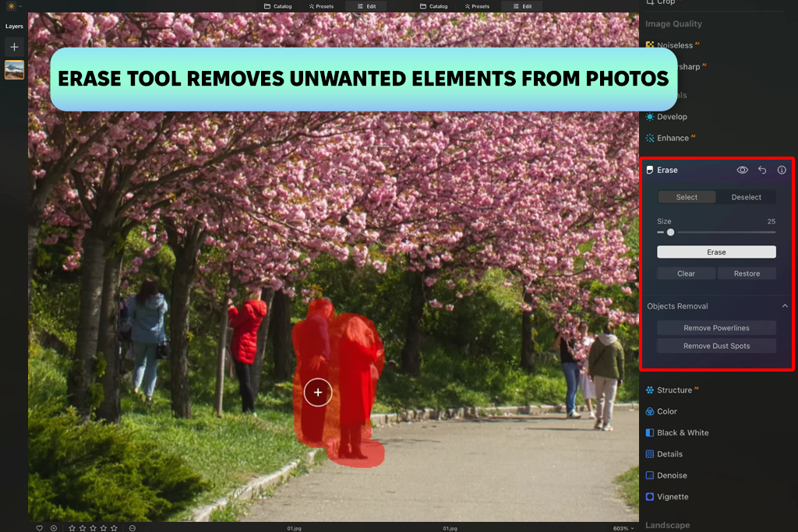Reset the Erase tool with the undo arrow
Viewport: 798px width, 532px height.
[x=762, y=170]
